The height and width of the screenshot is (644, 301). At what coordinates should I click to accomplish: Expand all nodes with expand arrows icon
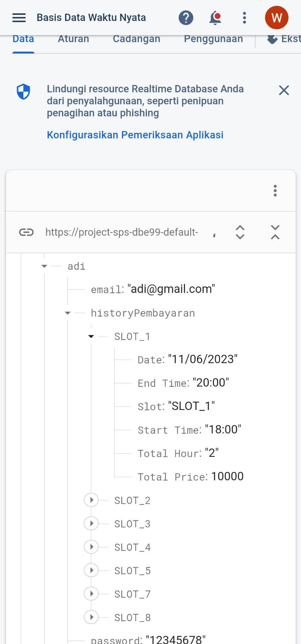click(x=240, y=232)
